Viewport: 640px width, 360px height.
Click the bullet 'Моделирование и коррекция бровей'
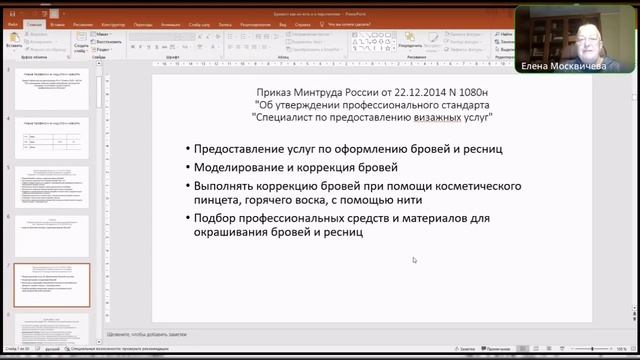296,167
